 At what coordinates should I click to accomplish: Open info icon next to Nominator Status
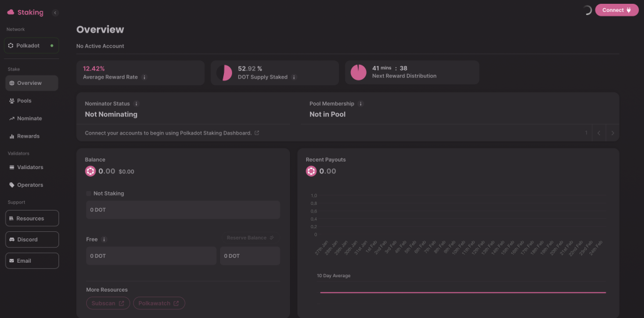(136, 104)
